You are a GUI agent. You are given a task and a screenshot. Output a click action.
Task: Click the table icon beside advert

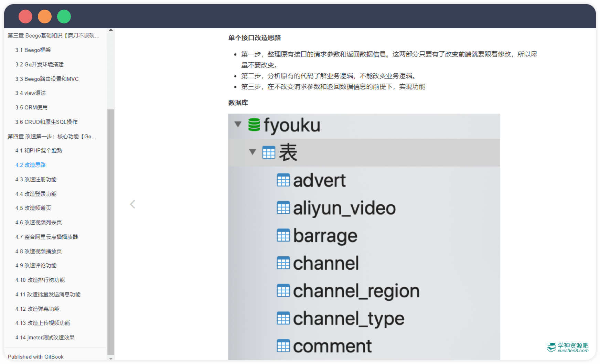click(x=283, y=180)
